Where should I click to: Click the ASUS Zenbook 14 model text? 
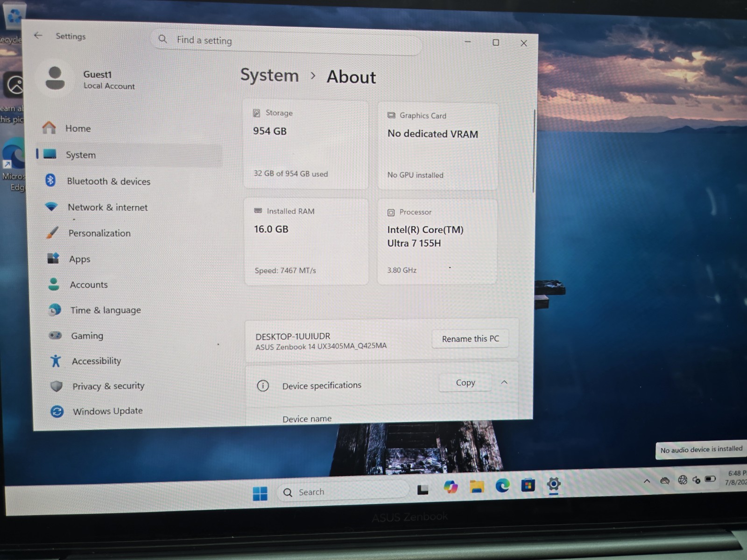pyautogui.click(x=321, y=346)
